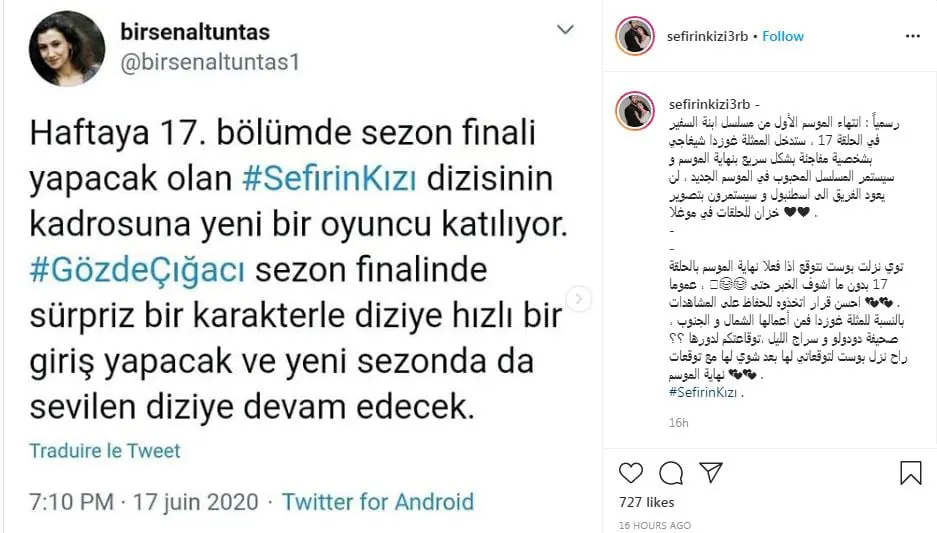Open Twitter for Android source link
937x533 pixels.
[378, 501]
